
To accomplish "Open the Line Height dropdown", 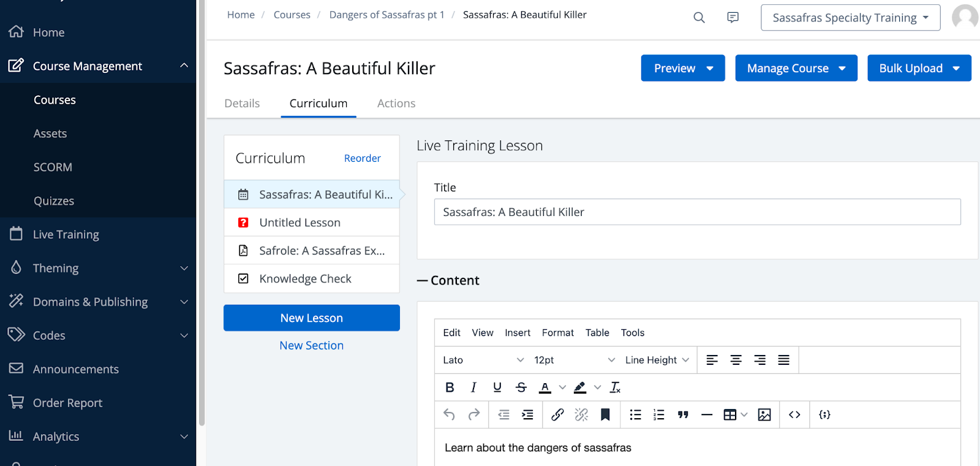I will click(657, 360).
